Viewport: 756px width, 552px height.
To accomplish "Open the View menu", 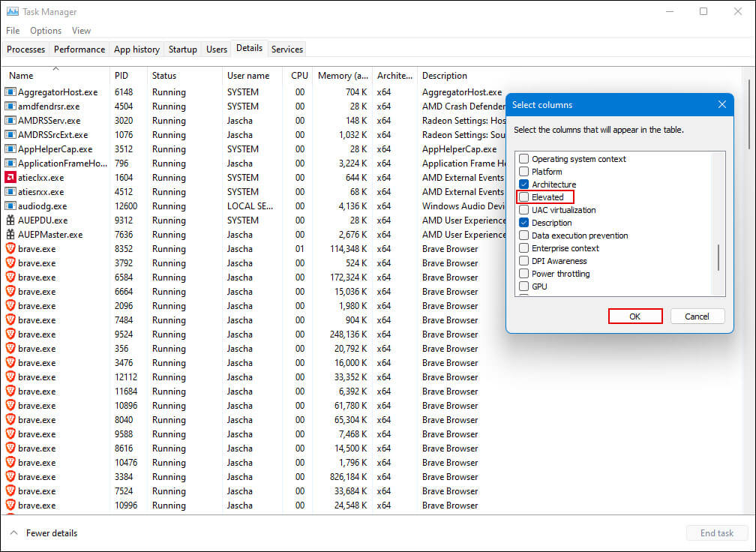I will [x=81, y=30].
